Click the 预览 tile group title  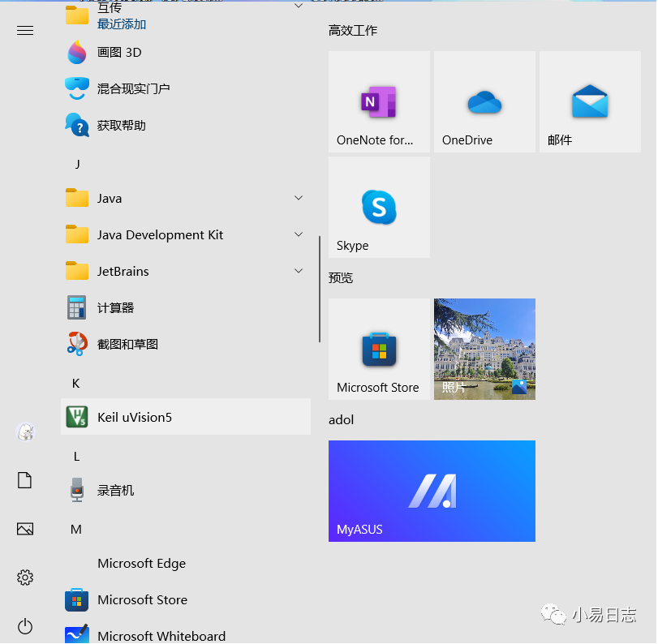[341, 277]
